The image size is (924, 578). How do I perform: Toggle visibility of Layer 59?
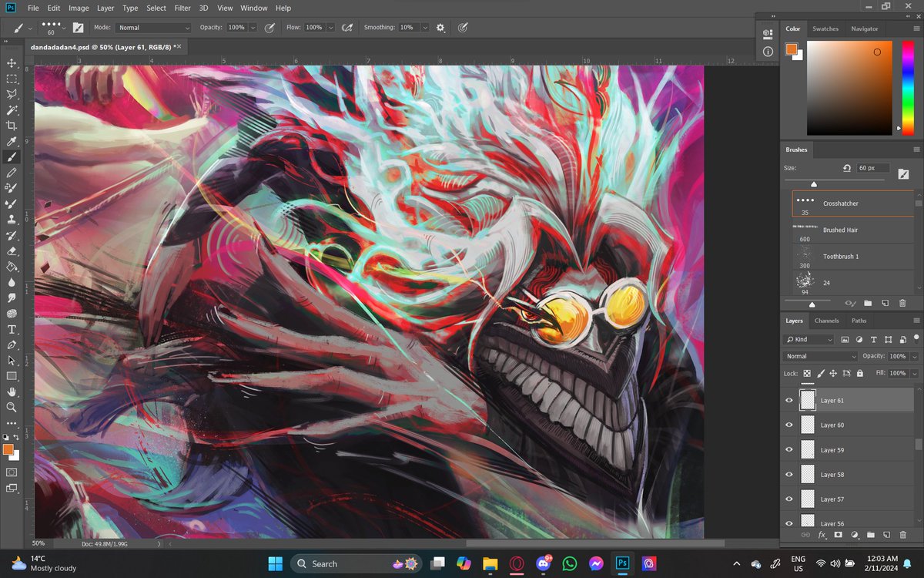789,449
